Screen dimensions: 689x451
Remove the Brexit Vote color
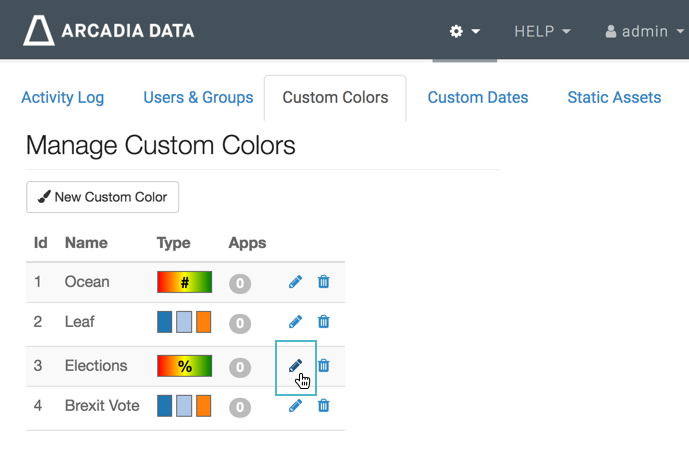point(323,406)
